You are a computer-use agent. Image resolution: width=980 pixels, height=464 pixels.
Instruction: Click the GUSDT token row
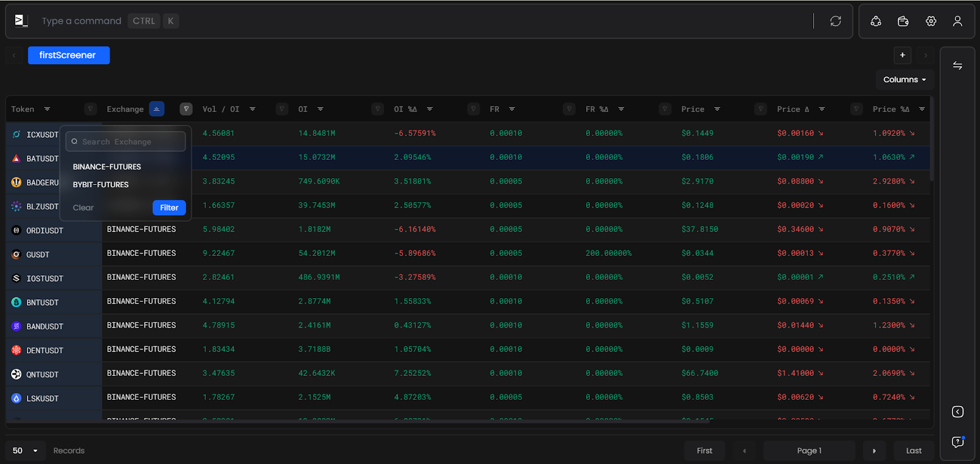468,254
